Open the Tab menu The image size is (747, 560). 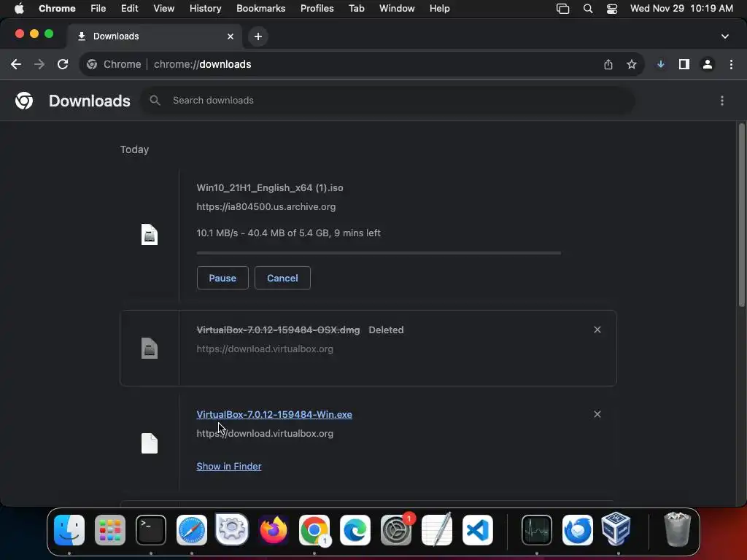[x=356, y=9]
